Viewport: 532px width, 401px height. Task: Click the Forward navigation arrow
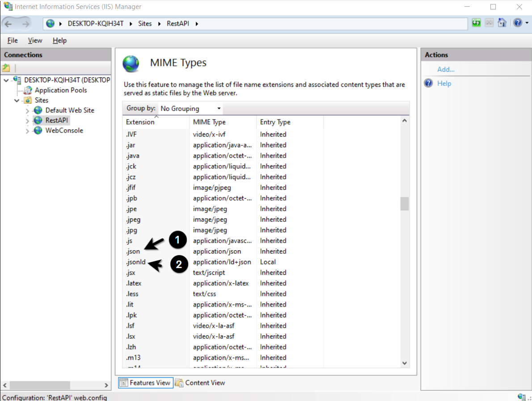[x=26, y=24]
